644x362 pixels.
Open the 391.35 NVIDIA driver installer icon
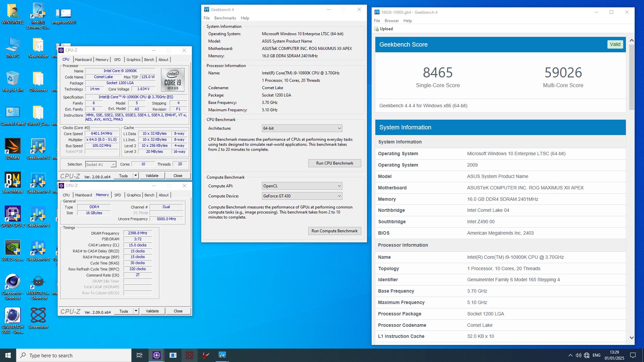pos(13,251)
